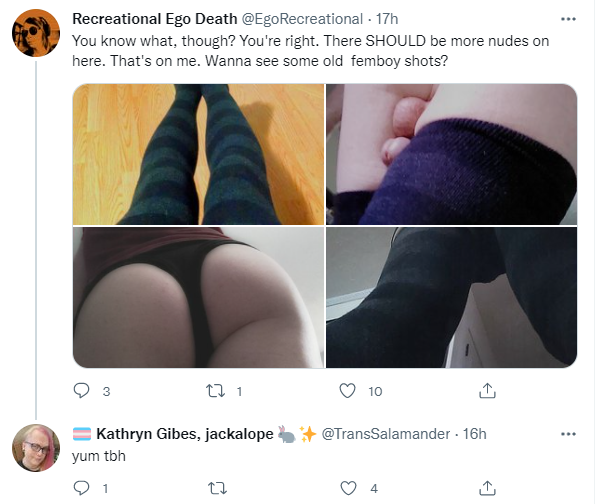The image size is (610, 504).
Task: Open more options on first tweet
Action: (568, 19)
